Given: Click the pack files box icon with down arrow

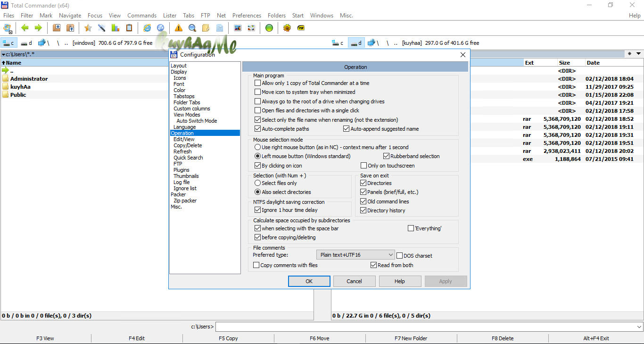Looking at the screenshot, I should click(57, 28).
